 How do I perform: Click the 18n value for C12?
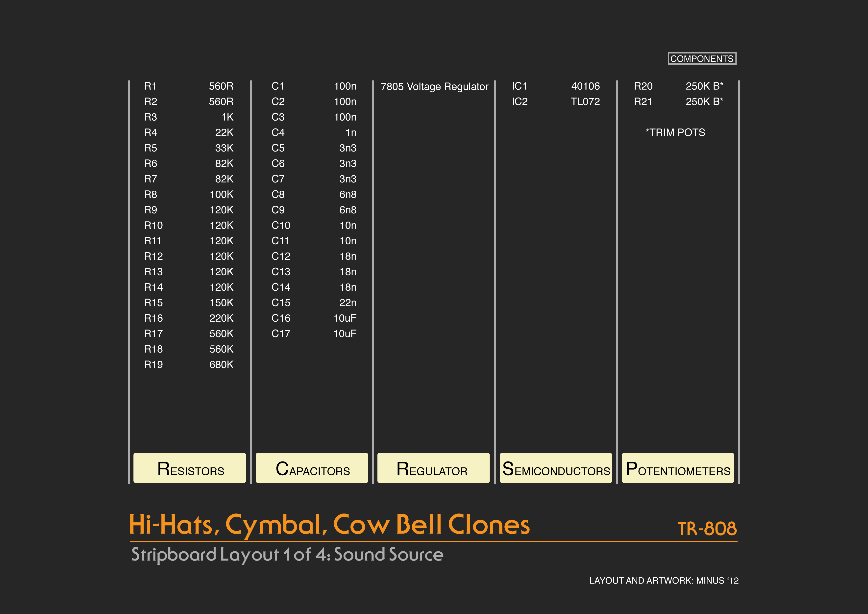point(348,256)
